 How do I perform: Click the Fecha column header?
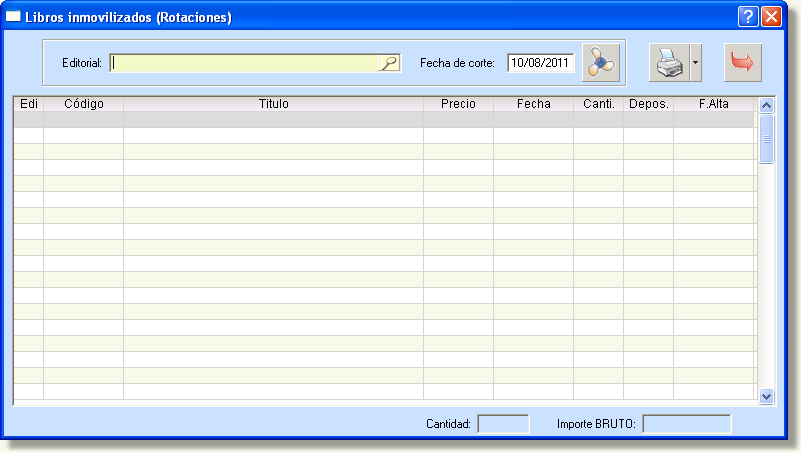(x=533, y=104)
